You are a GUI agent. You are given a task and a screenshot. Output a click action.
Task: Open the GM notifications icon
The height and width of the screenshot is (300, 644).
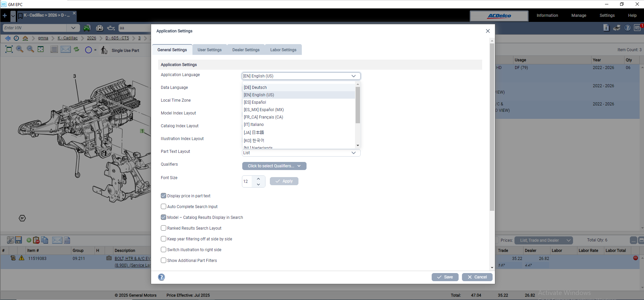pos(637,28)
